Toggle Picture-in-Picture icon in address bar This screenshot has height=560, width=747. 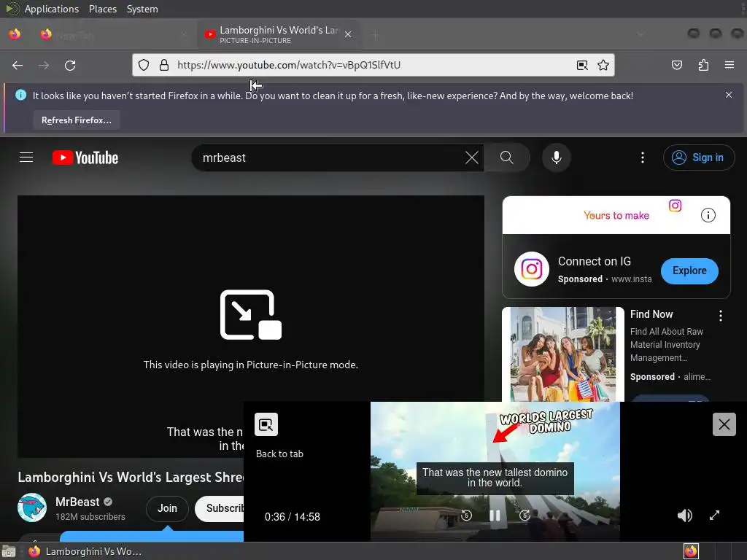pos(582,65)
